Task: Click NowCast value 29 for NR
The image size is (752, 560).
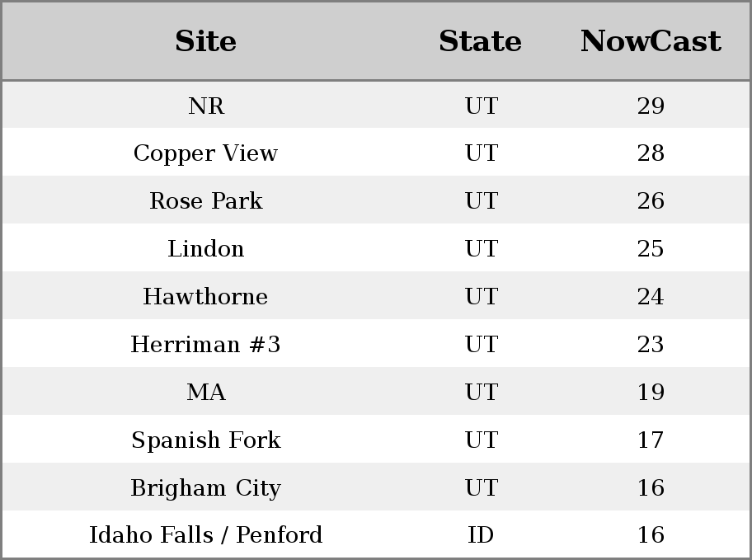Action: [651, 106]
